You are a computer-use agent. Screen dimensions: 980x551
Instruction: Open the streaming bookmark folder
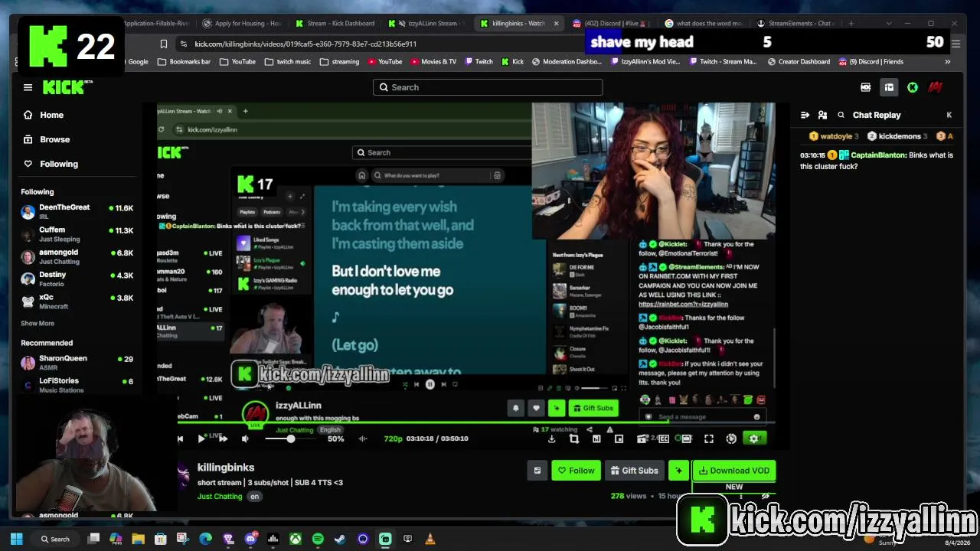click(339, 62)
